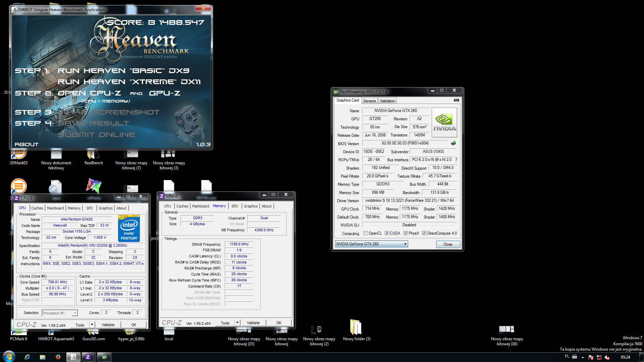
Task: Show hidden tray icons arrow
Action: (582, 357)
